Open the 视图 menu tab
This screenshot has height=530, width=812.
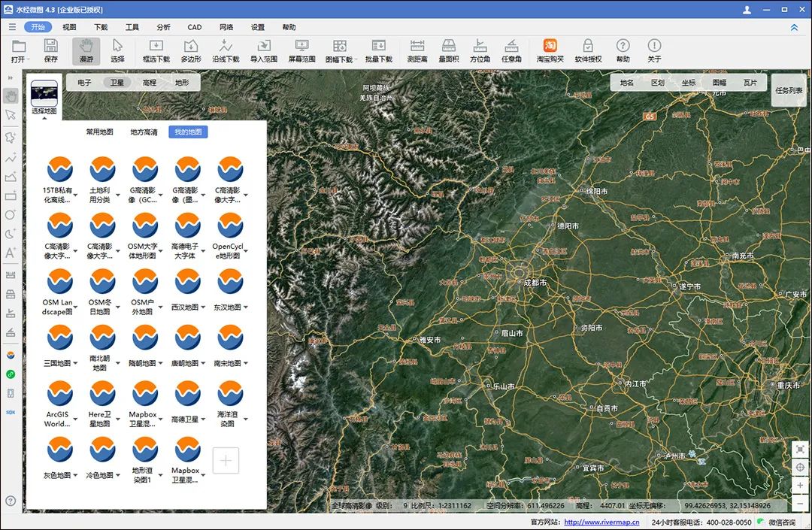(x=69, y=27)
